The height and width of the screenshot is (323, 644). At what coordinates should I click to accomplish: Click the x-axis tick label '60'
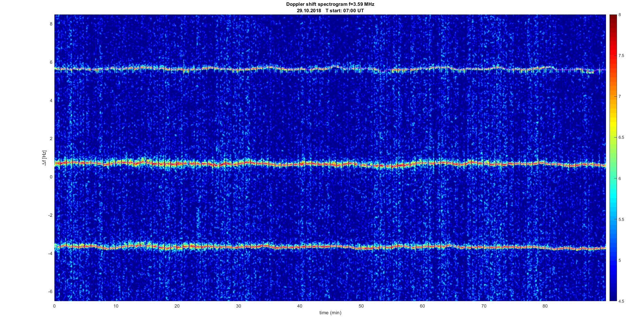pyautogui.click(x=422, y=306)
